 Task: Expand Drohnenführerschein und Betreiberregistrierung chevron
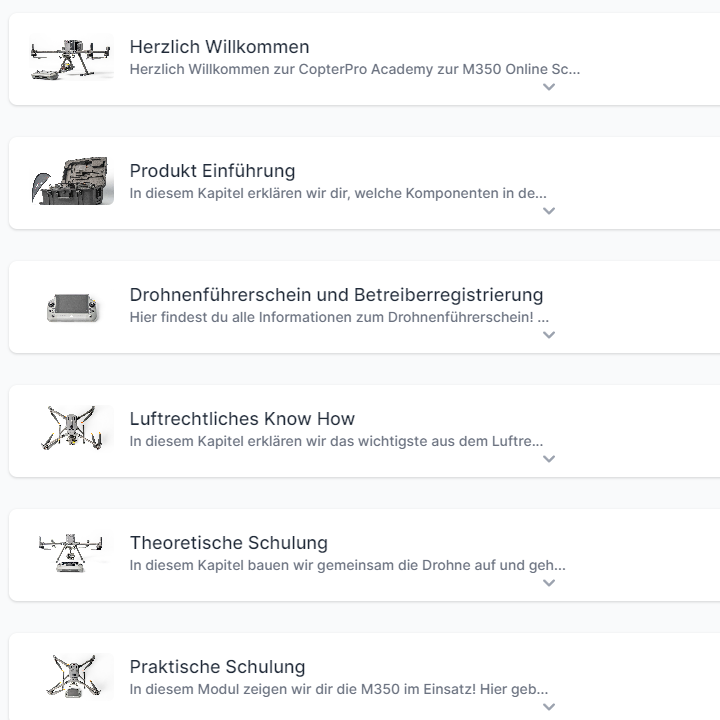(549, 335)
